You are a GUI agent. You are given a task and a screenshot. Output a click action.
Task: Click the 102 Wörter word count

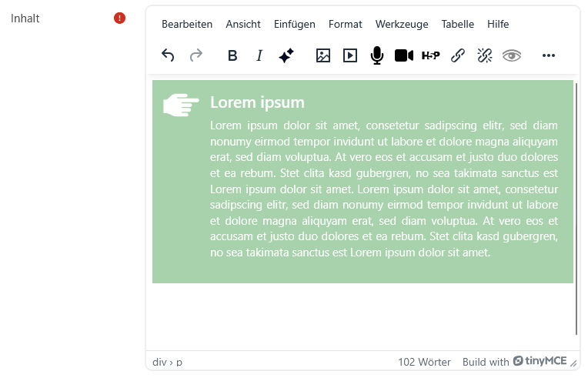[x=424, y=362]
